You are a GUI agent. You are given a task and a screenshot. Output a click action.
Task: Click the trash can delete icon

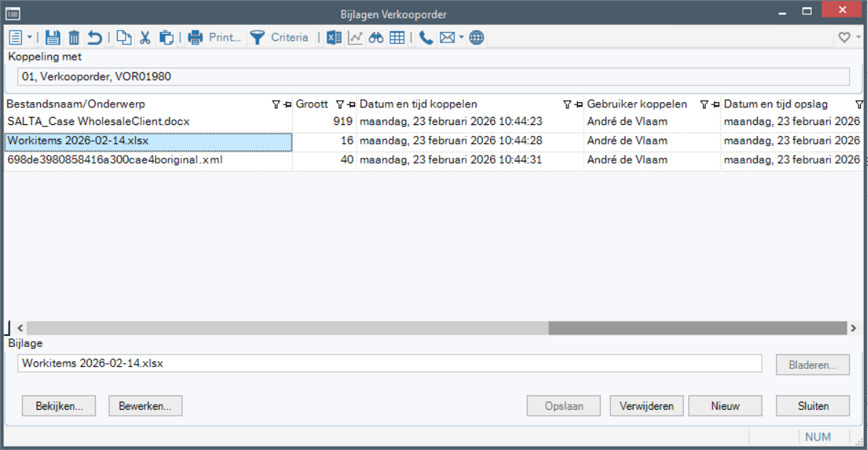click(x=74, y=38)
